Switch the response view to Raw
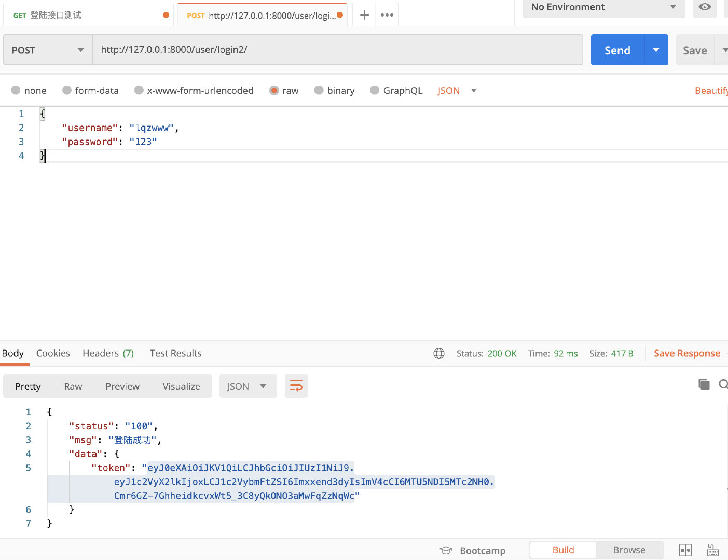 tap(73, 386)
